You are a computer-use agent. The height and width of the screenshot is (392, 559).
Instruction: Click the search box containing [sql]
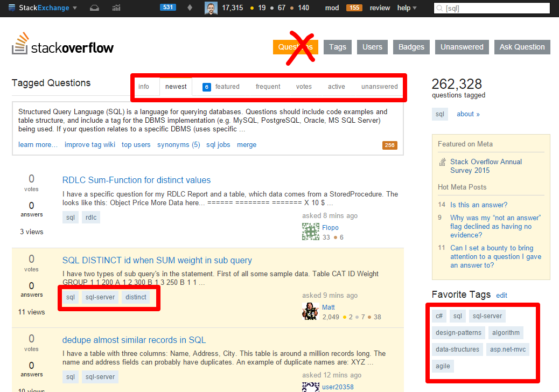click(x=492, y=8)
